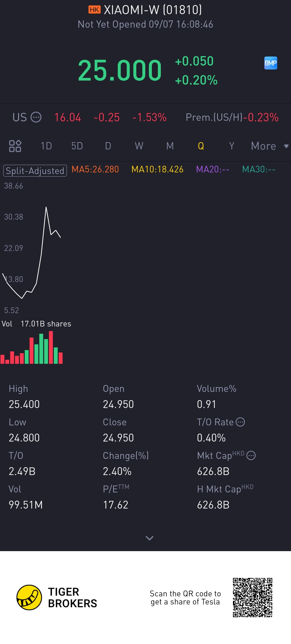Tap the Tiger Brokers logo
The width and height of the screenshot is (291, 644).
coord(29,597)
